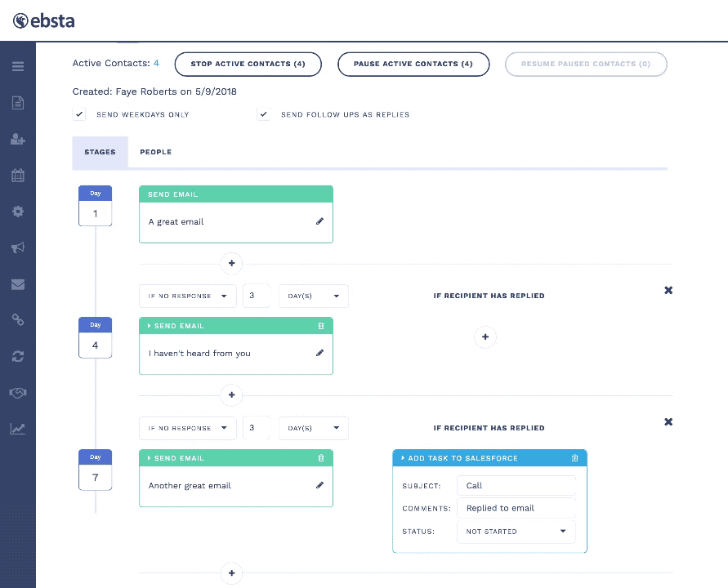Image resolution: width=728 pixels, height=588 pixels.
Task: Open Day 4 'If No Response' dropdown
Action: point(188,296)
